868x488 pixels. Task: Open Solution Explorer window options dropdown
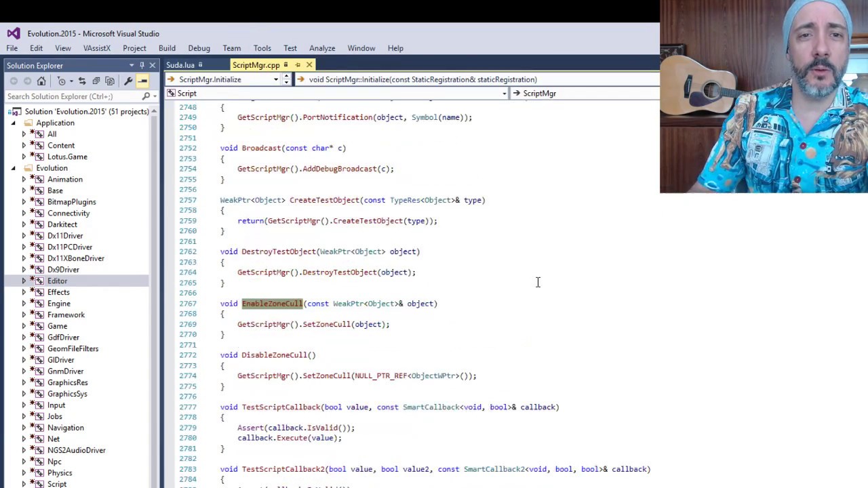[132, 65]
